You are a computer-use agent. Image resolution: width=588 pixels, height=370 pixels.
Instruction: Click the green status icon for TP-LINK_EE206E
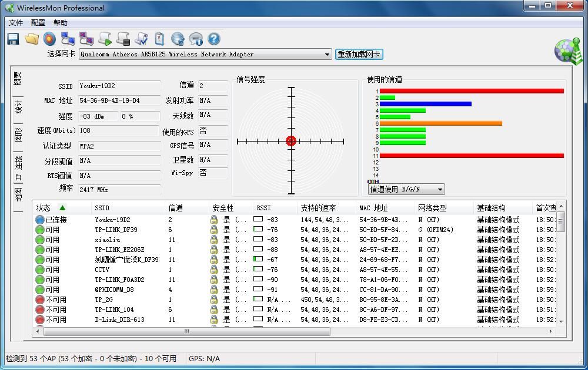40,250
